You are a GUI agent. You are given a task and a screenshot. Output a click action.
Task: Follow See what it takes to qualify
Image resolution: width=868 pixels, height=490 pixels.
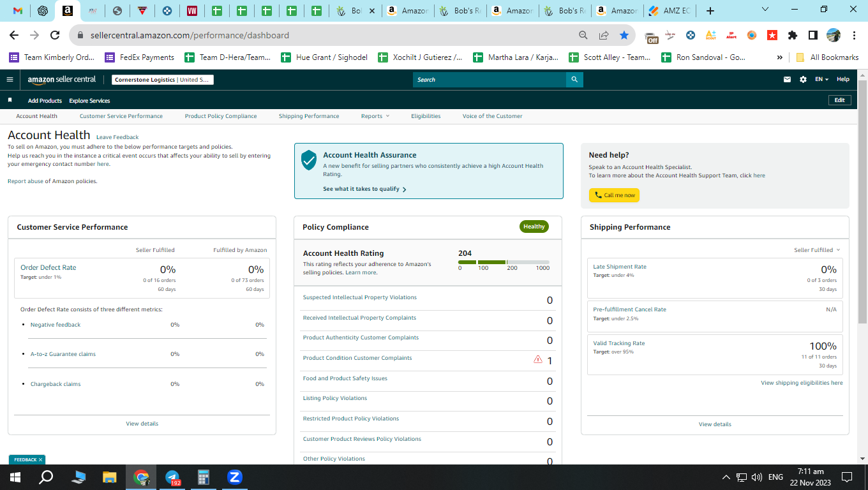(x=364, y=189)
